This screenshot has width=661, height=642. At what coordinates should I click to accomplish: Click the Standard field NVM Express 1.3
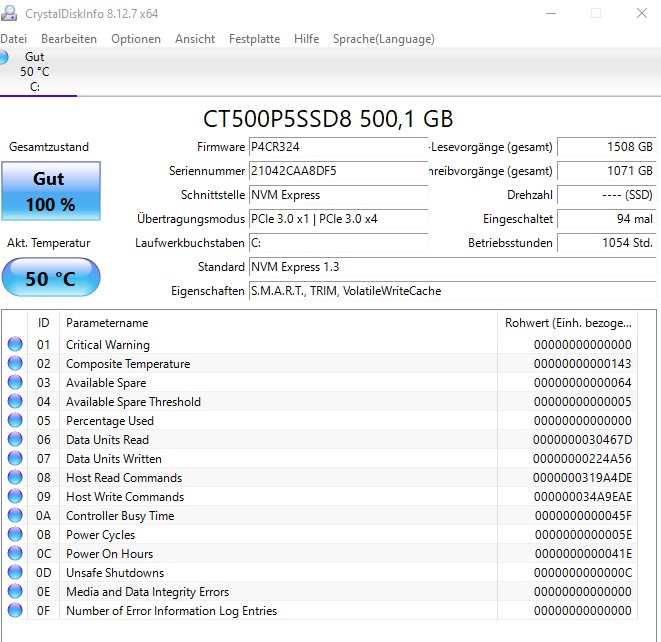click(452, 267)
